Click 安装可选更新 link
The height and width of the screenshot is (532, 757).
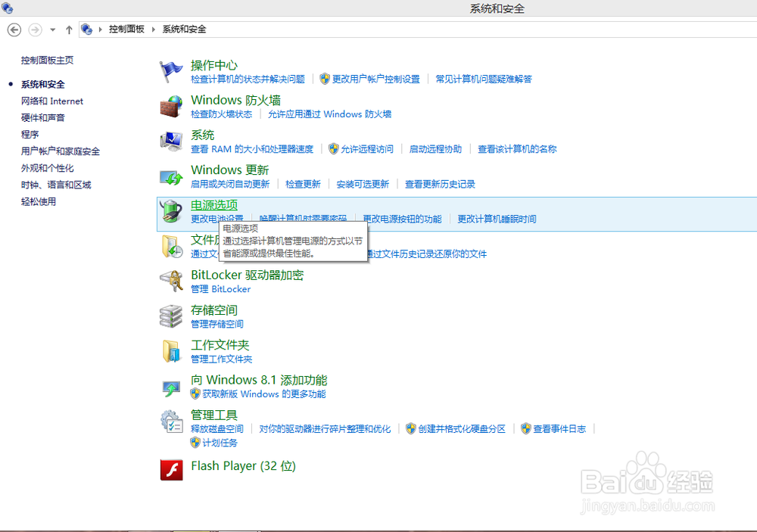click(363, 185)
